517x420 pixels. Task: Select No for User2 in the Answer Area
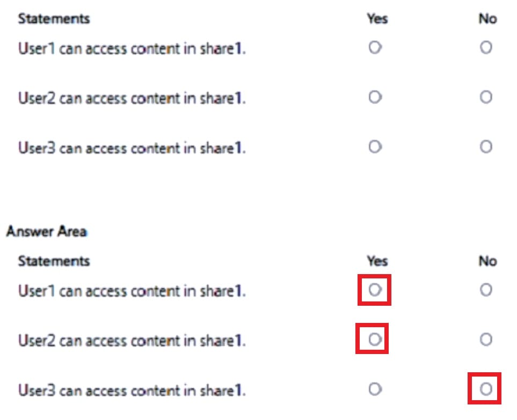tap(485, 339)
